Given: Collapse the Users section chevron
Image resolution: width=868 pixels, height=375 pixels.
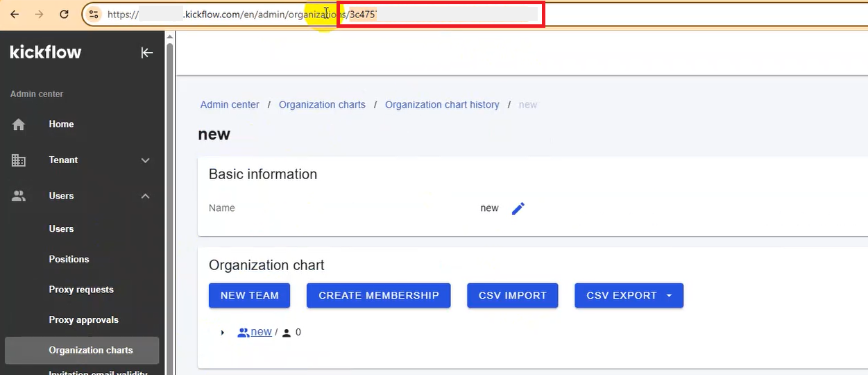Looking at the screenshot, I should (x=146, y=197).
